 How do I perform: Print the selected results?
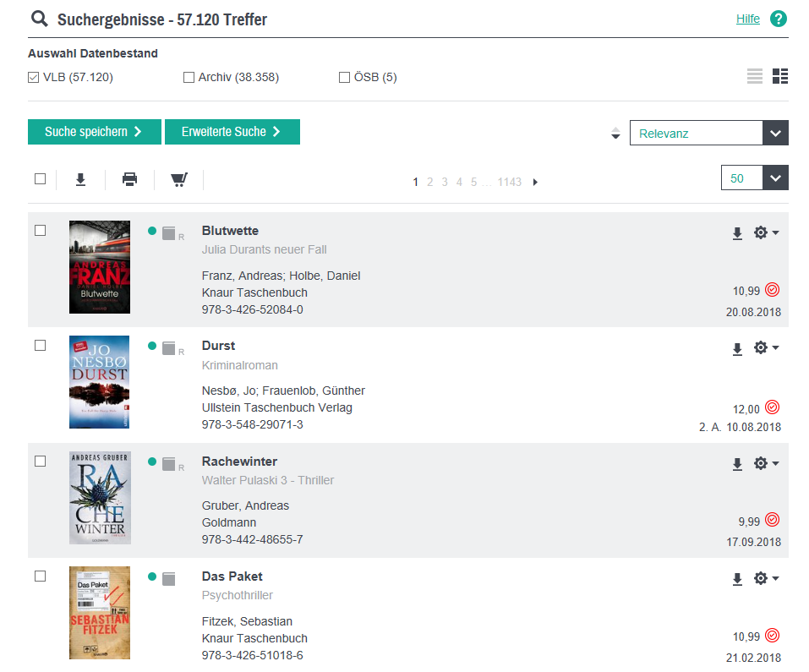pos(129,179)
